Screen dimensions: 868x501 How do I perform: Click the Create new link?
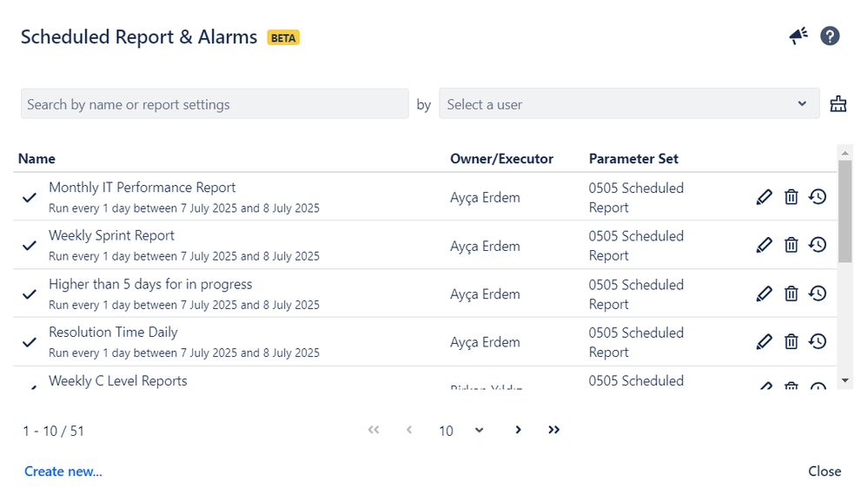pyautogui.click(x=63, y=471)
